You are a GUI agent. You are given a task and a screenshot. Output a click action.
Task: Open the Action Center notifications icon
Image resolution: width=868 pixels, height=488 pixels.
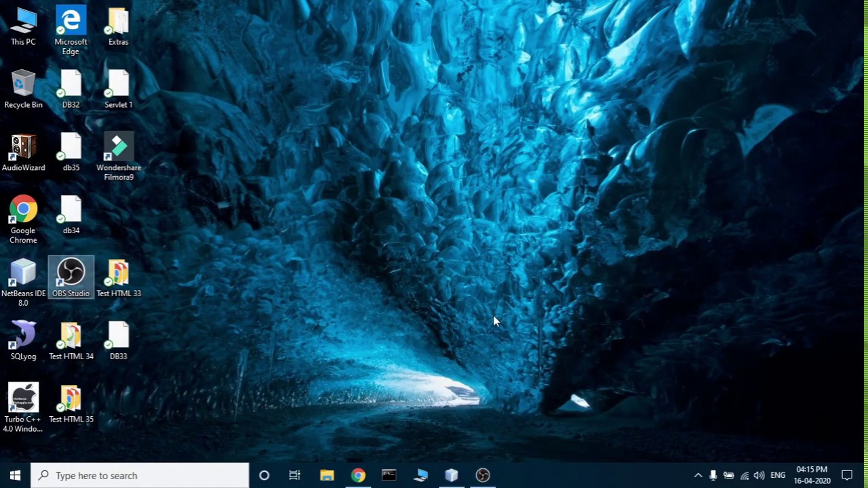click(x=847, y=475)
